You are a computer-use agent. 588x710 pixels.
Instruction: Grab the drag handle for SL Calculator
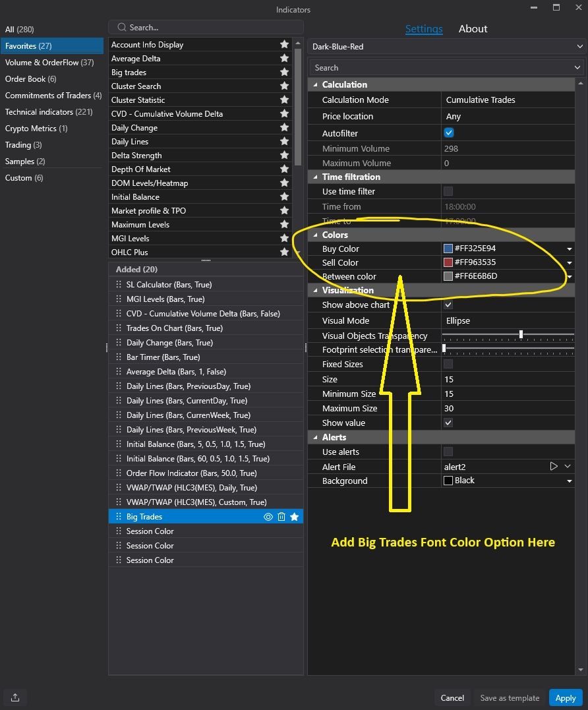(119, 284)
